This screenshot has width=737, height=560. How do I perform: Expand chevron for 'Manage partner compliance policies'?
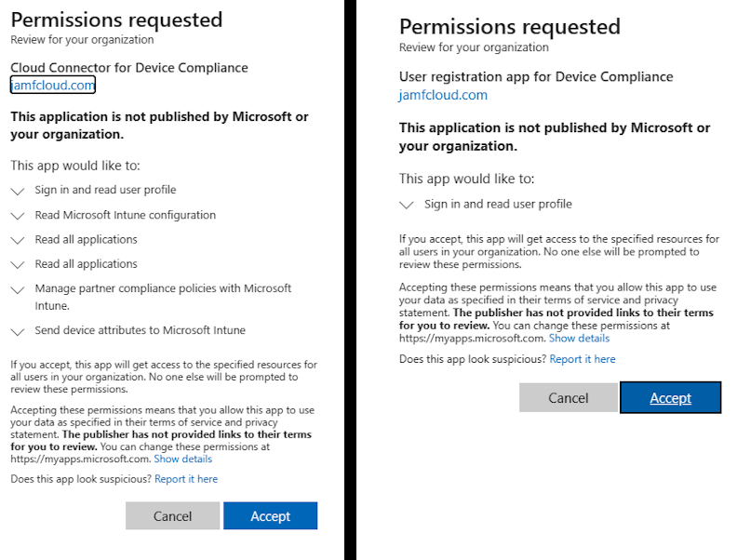(x=18, y=290)
